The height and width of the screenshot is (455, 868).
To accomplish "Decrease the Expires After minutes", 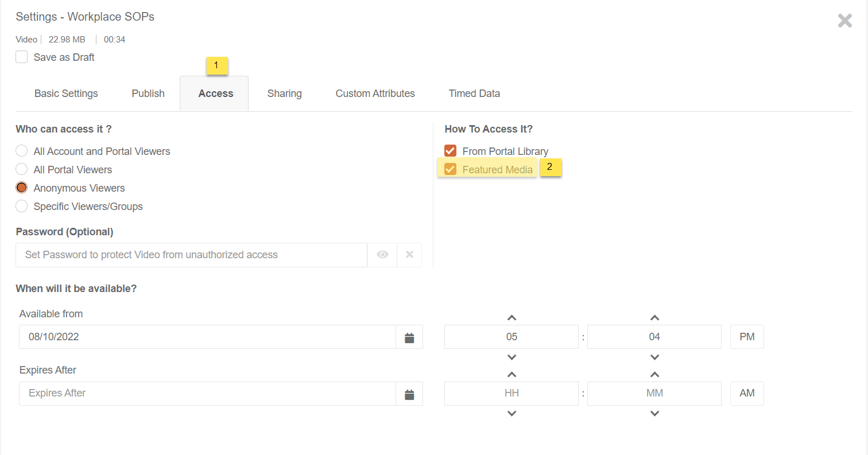I will tap(654, 413).
